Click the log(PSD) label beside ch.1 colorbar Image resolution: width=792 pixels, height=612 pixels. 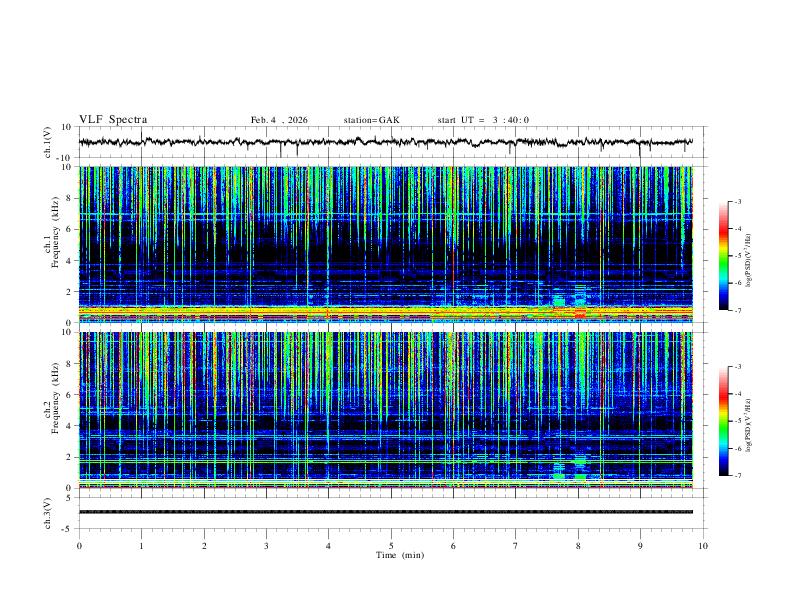tap(748, 260)
